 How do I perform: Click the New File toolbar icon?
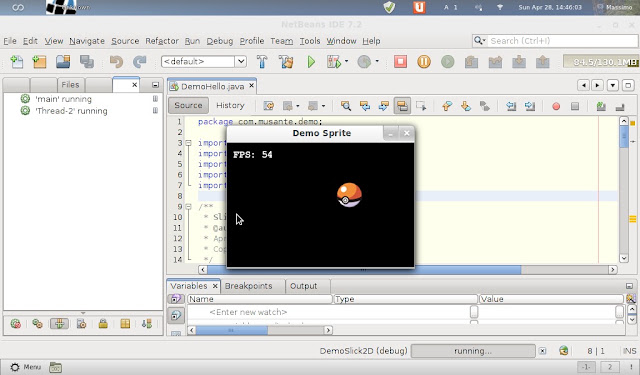click(x=17, y=62)
